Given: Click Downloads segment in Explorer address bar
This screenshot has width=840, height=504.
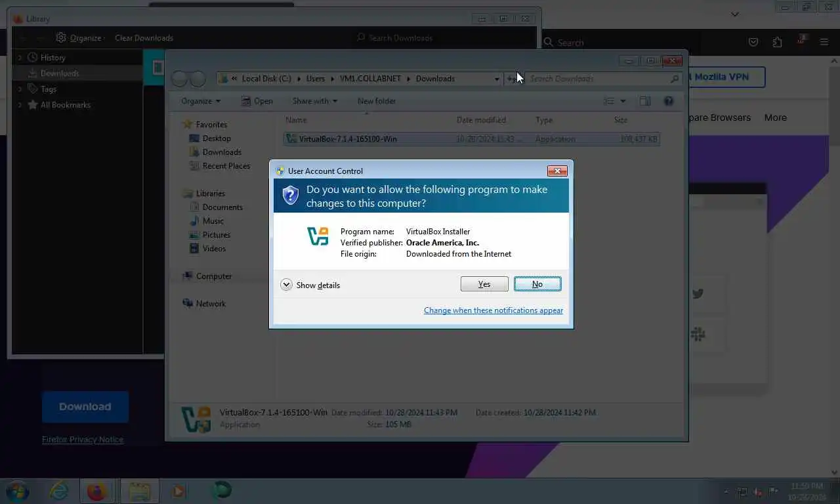Looking at the screenshot, I should (435, 79).
